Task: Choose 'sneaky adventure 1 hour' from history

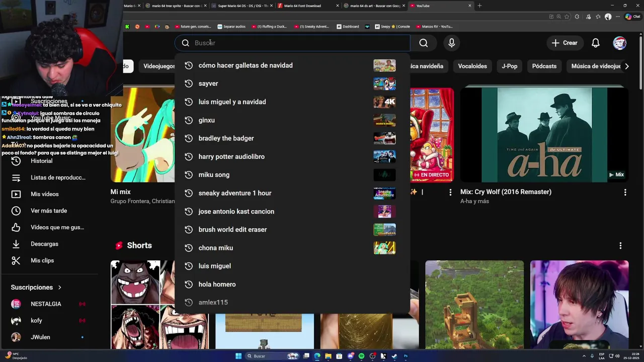Action: point(292,193)
